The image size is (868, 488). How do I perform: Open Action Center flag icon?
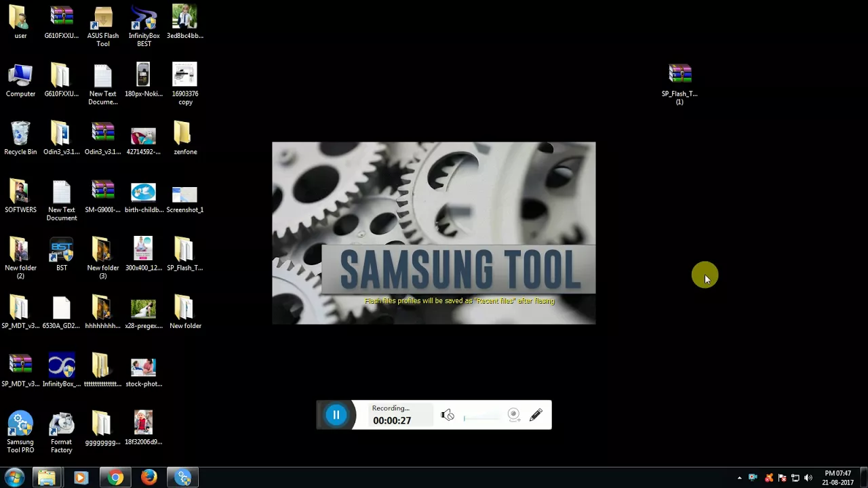pos(782,478)
